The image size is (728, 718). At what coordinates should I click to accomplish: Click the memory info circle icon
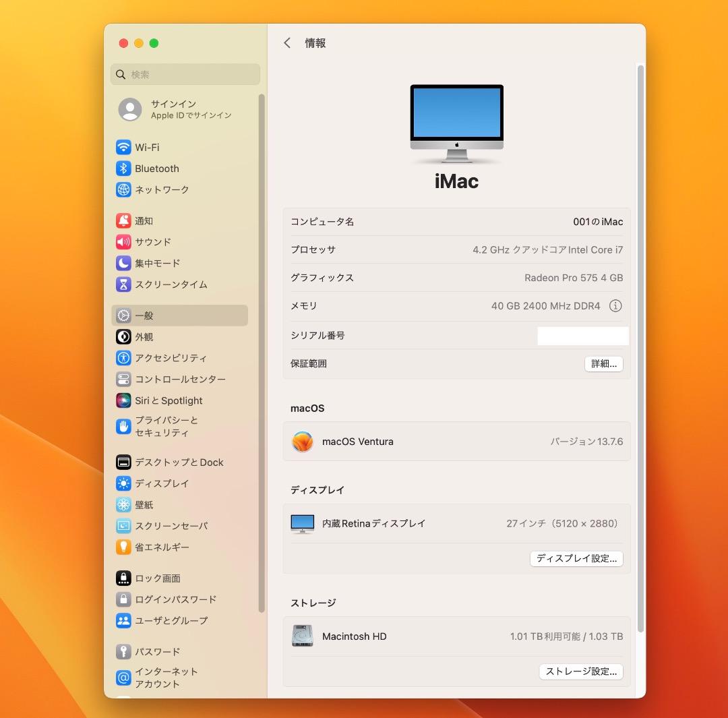[x=615, y=306]
